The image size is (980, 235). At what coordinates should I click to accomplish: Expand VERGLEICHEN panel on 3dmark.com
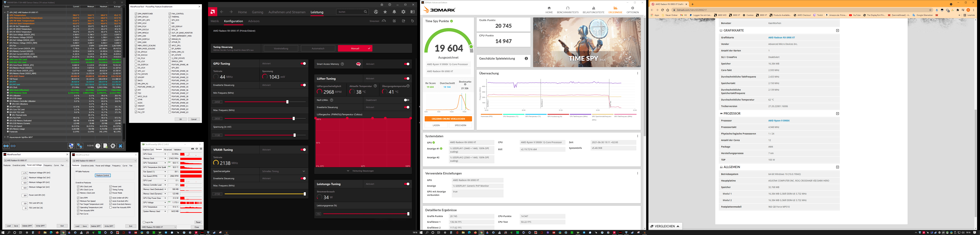pyautogui.click(x=665, y=226)
